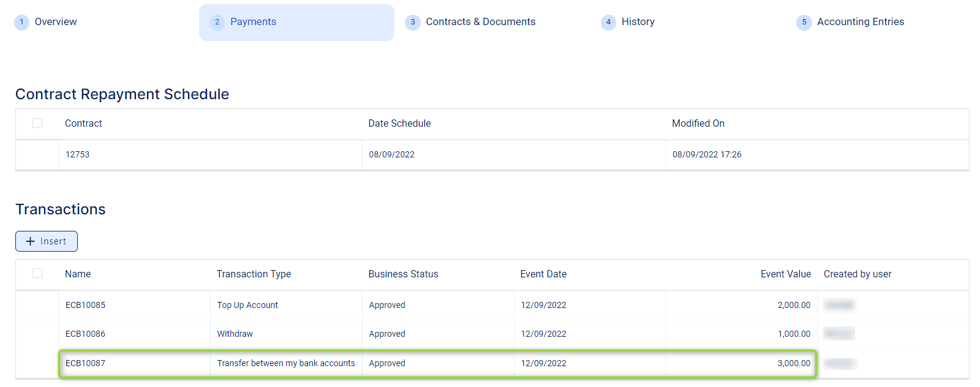Open highlighted transaction ECB10087
This screenshot has width=980, height=387.
coord(86,364)
